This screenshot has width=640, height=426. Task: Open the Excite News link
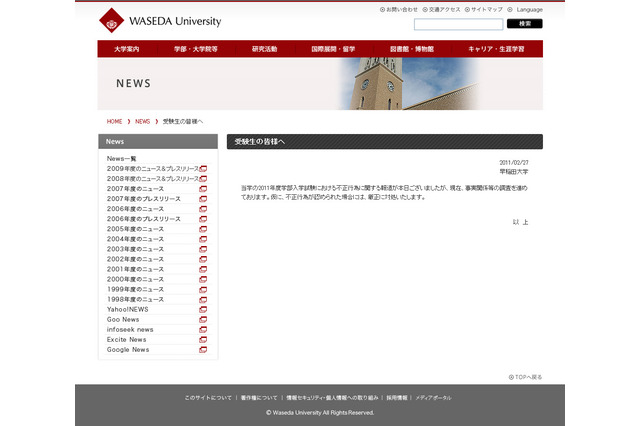(x=127, y=340)
